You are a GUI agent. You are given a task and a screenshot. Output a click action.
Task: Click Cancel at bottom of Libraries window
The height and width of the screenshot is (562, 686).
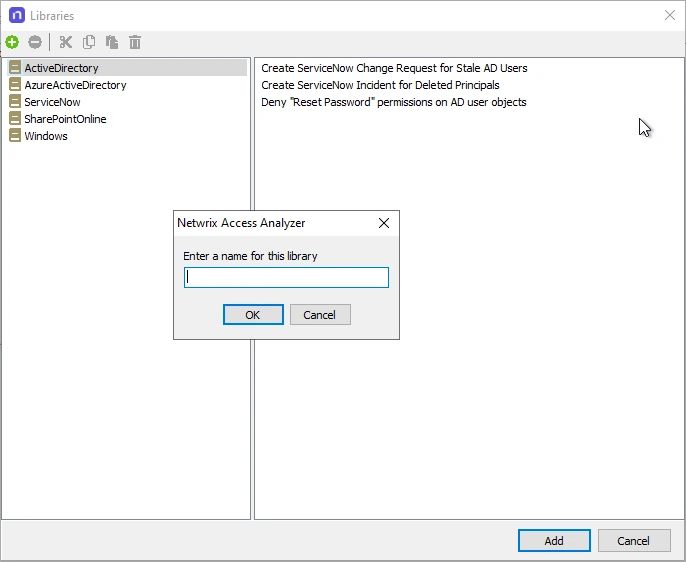(634, 541)
